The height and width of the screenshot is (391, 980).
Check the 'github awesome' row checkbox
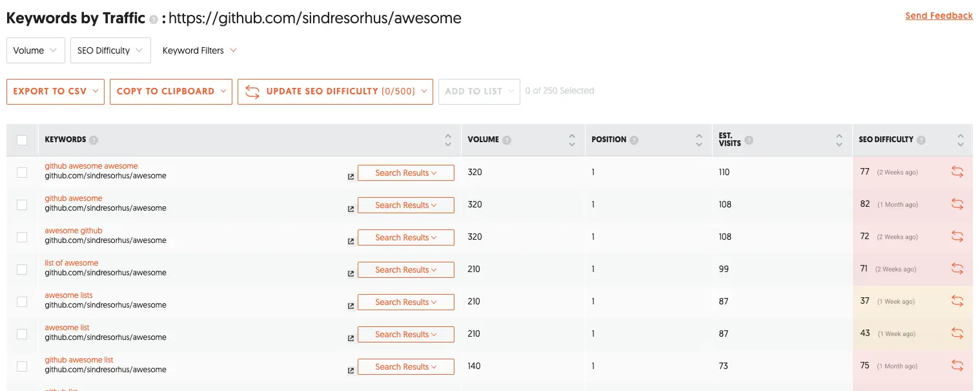coord(22,204)
